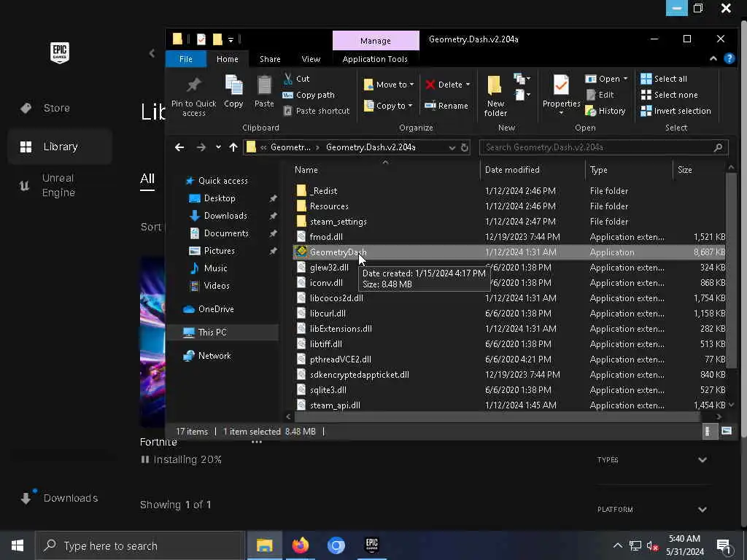Click the Pin to Quick access icon
Screen dimensions: 747x560
click(x=193, y=96)
